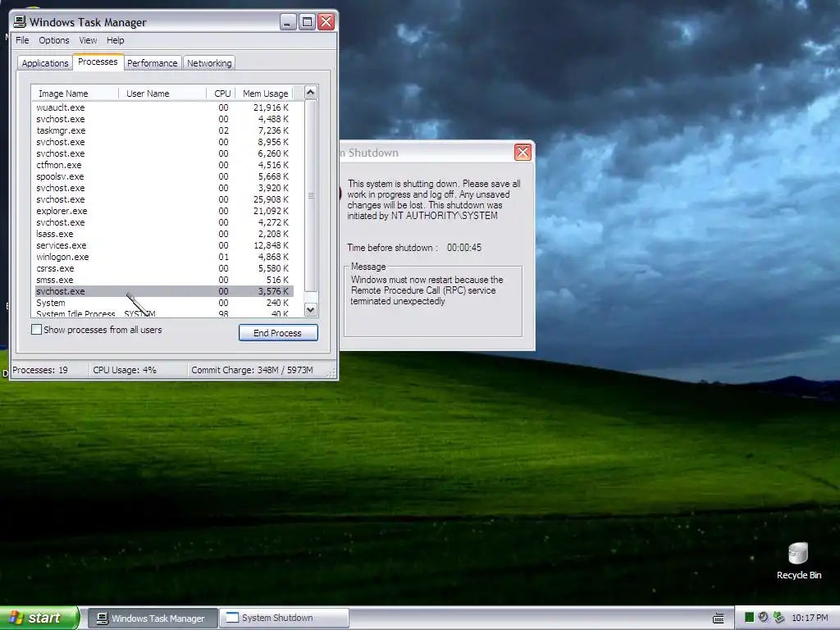Click the Safely Remove Hardware tray icon
The height and width of the screenshot is (630, 840).
pyautogui.click(x=778, y=618)
